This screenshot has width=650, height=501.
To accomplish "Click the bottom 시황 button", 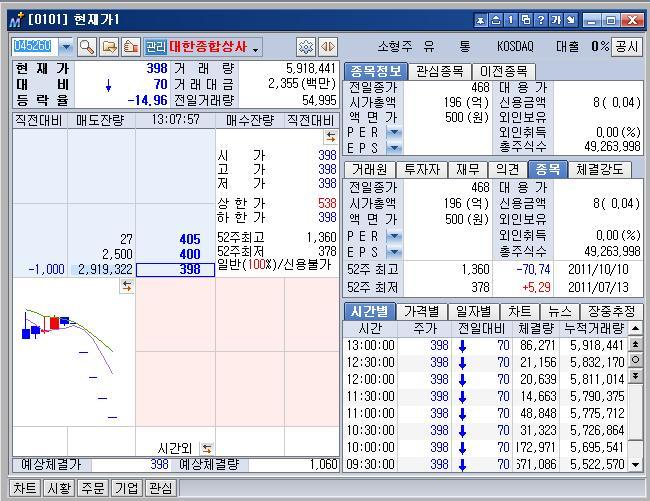I will tap(59, 488).
